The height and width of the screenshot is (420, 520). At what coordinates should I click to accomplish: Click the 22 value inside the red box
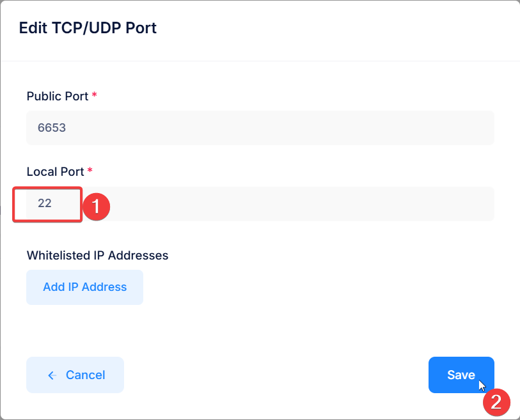click(44, 203)
